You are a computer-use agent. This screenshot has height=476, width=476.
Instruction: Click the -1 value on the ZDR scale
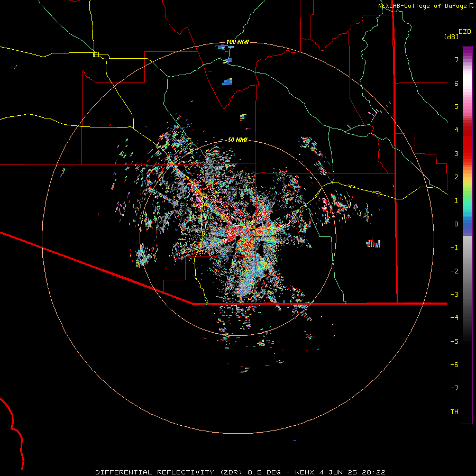tap(454, 248)
